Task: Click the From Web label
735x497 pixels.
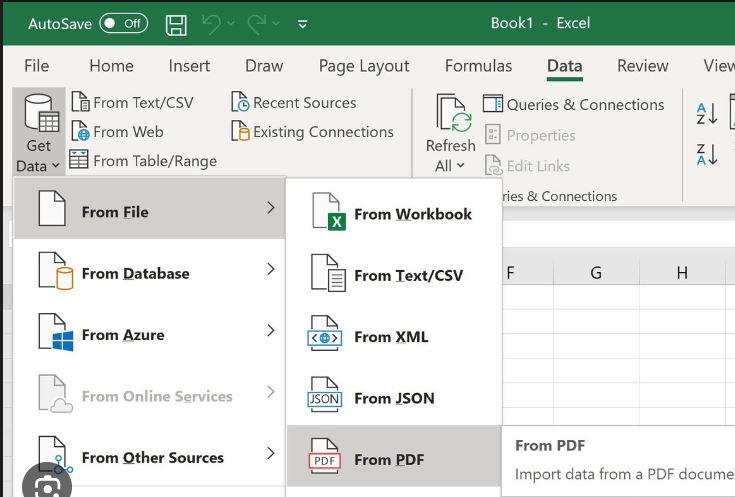Action: pyautogui.click(x=128, y=132)
